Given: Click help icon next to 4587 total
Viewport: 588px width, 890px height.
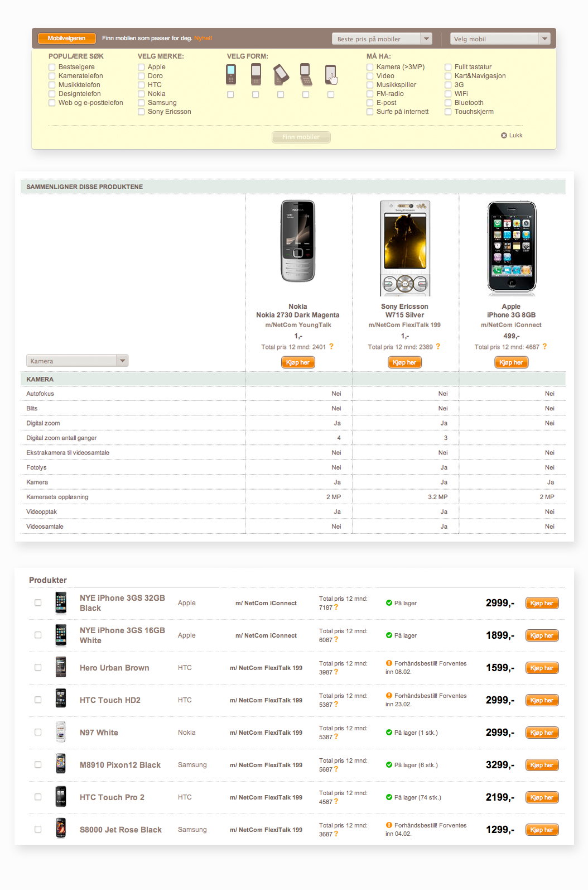Looking at the screenshot, I should tap(336, 802).
